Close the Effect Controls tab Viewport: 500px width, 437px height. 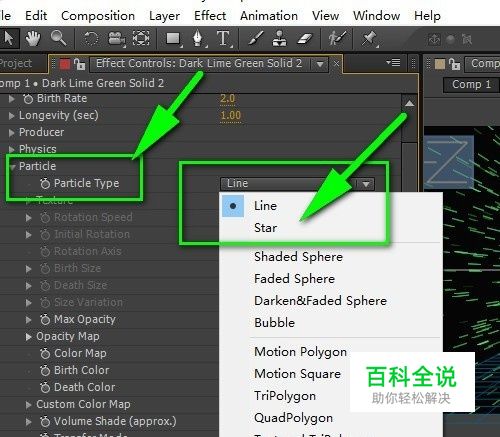coord(337,63)
